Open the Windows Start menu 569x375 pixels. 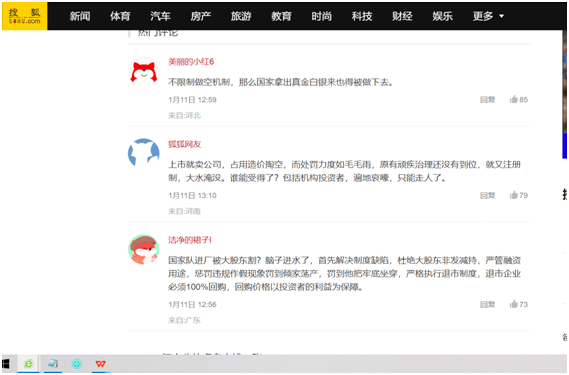coord(6,364)
